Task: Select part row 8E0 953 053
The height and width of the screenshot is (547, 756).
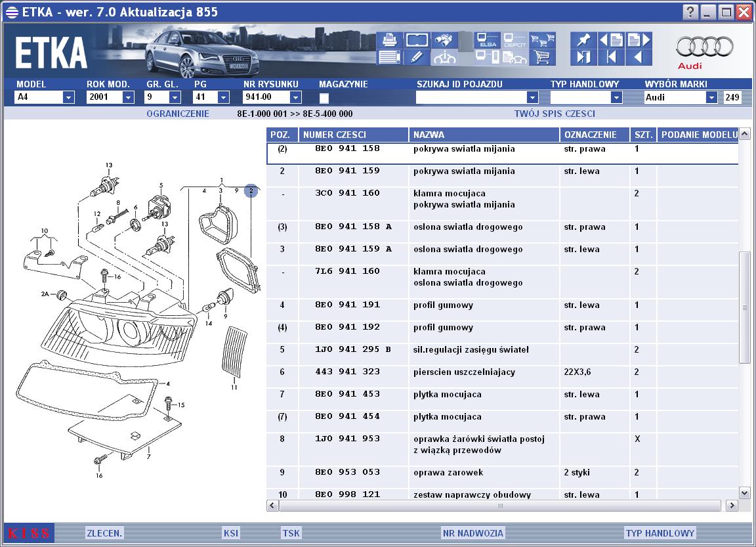Action: pyautogui.click(x=503, y=477)
